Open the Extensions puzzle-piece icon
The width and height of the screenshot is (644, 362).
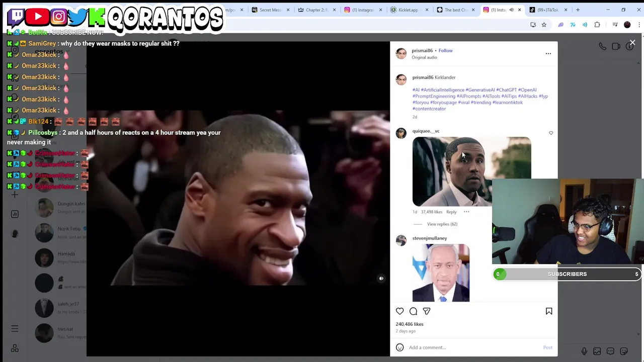point(597,25)
